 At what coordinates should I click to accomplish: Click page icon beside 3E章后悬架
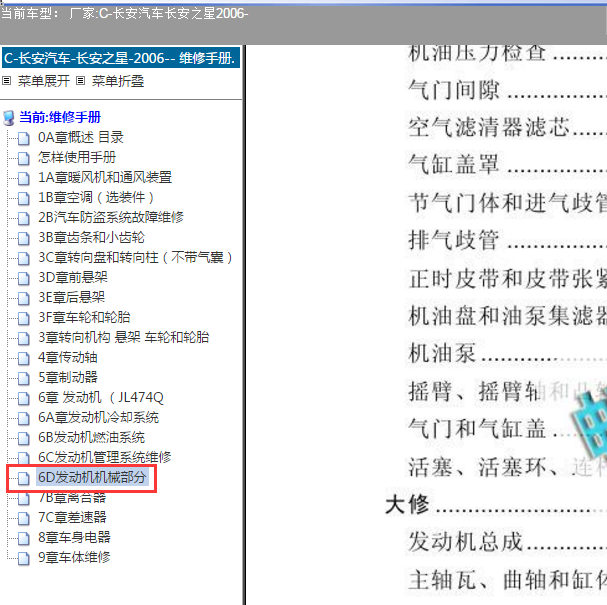point(24,298)
